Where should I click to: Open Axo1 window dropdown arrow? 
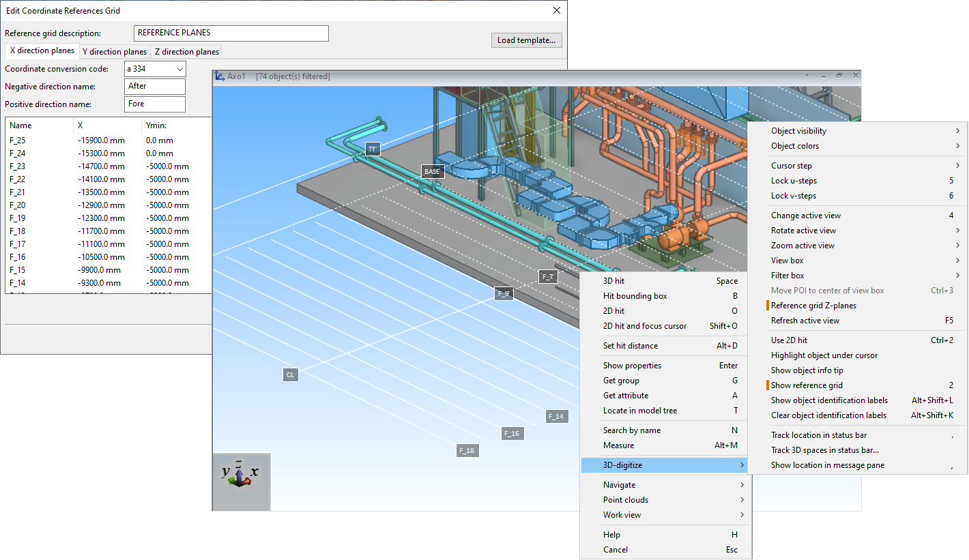pyautogui.click(x=807, y=76)
